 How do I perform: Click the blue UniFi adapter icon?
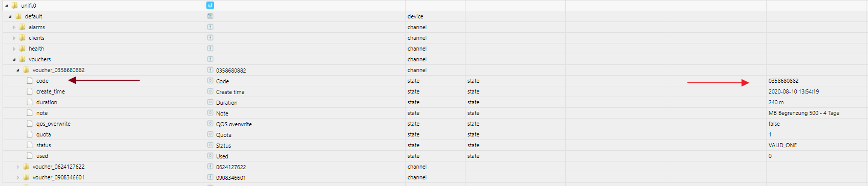tap(210, 5)
